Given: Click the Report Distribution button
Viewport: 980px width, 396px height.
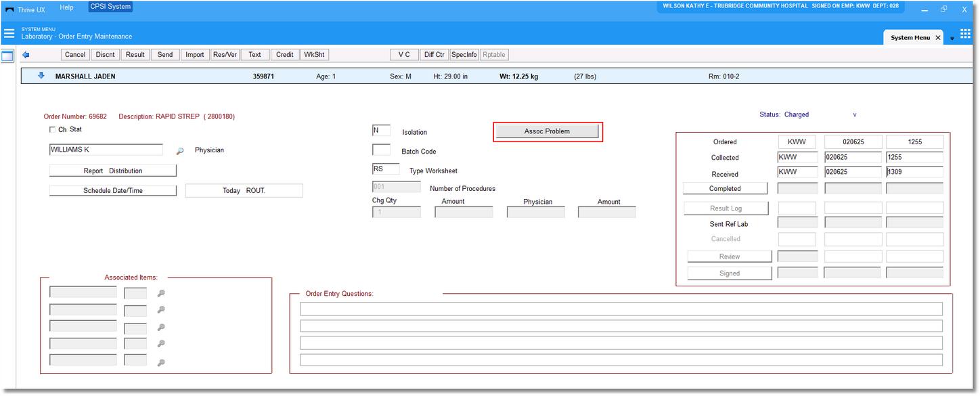Looking at the screenshot, I should (x=113, y=171).
